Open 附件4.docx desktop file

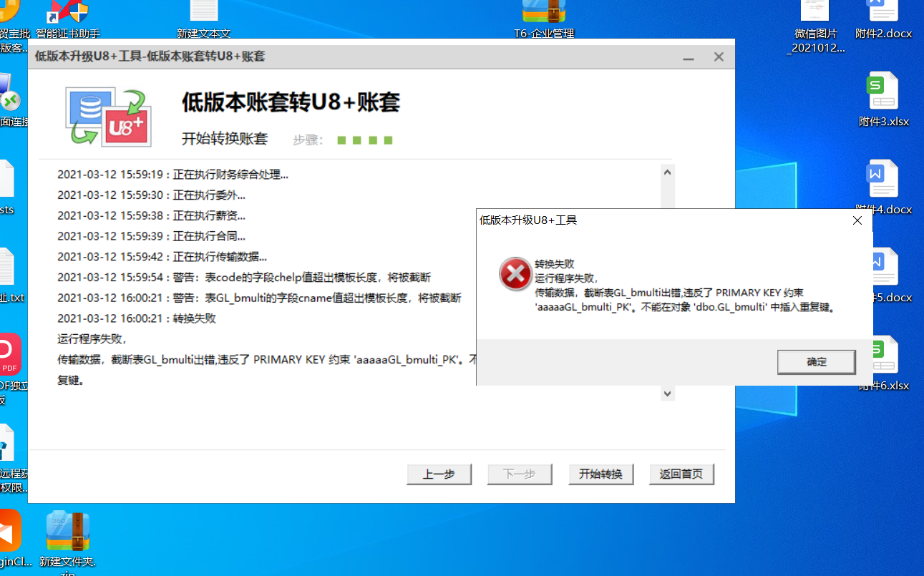883,187
